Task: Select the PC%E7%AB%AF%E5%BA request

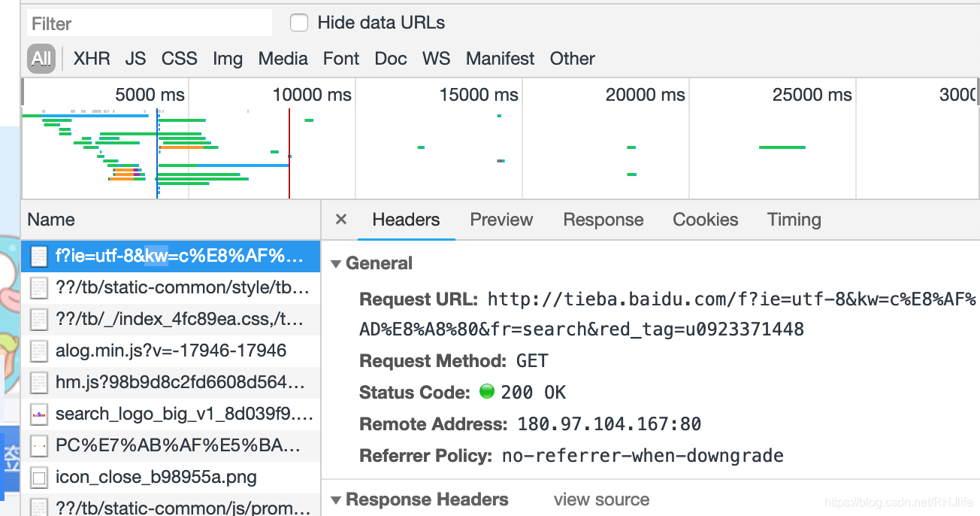Action: click(171, 445)
